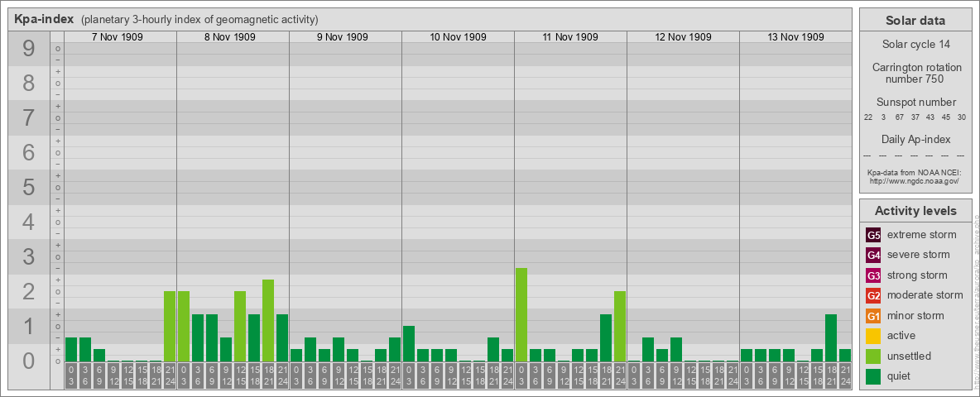This screenshot has width=980, height=397.
Task: Click the 'extreme storm' legend label
Action: click(922, 236)
